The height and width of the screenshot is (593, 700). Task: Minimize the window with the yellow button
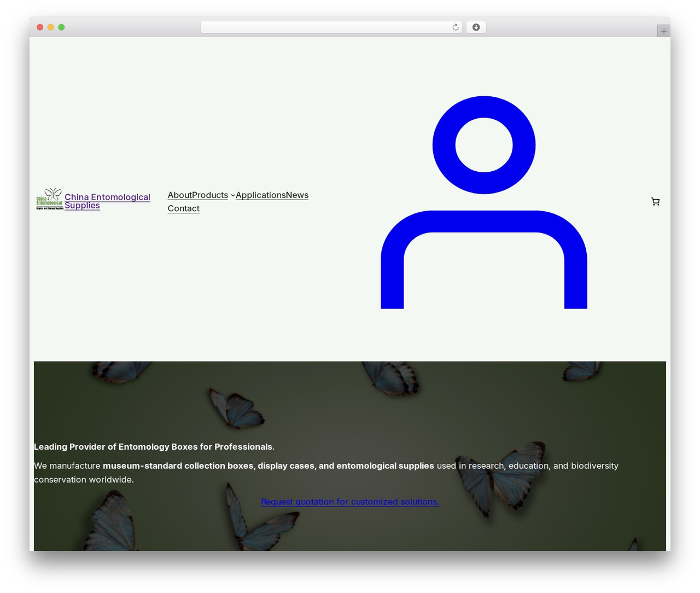[51, 27]
